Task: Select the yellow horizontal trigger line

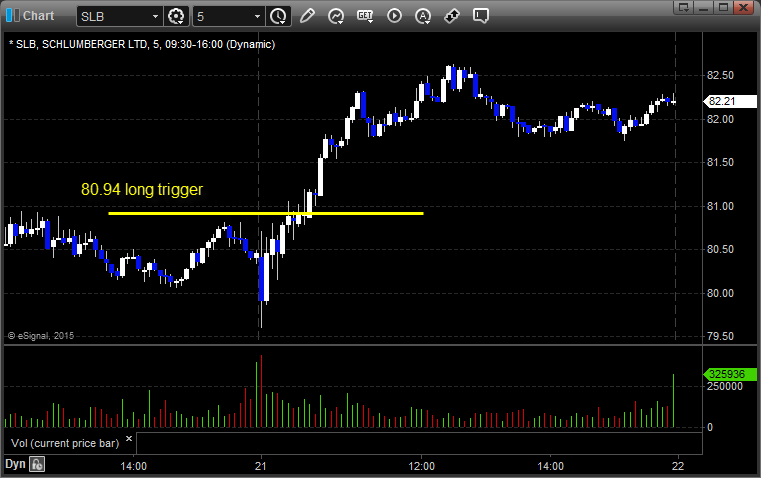Action: [x=266, y=213]
